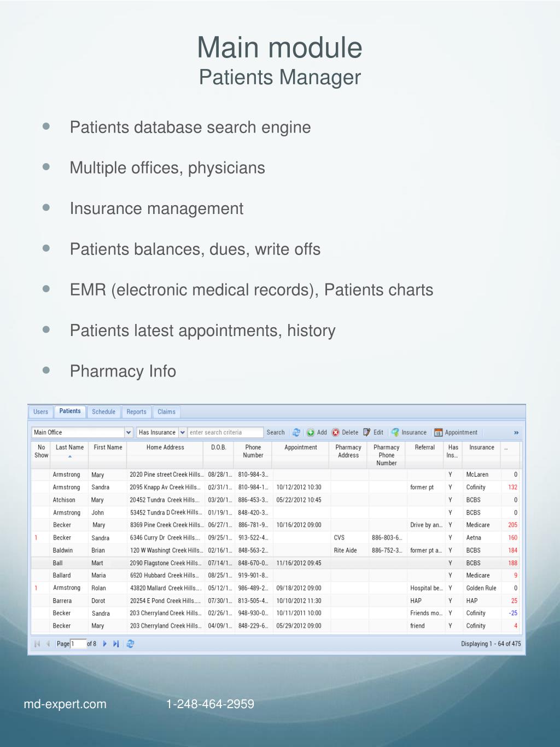Click the Main Office combo text field
Image resolution: width=560 pixels, height=747 pixels.
[x=78, y=432]
